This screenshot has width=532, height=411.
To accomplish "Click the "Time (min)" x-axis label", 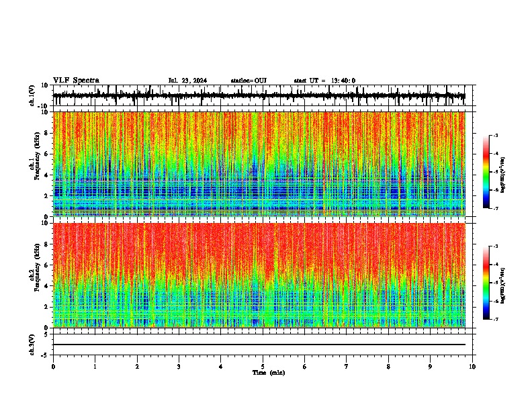I will tap(269, 373).
